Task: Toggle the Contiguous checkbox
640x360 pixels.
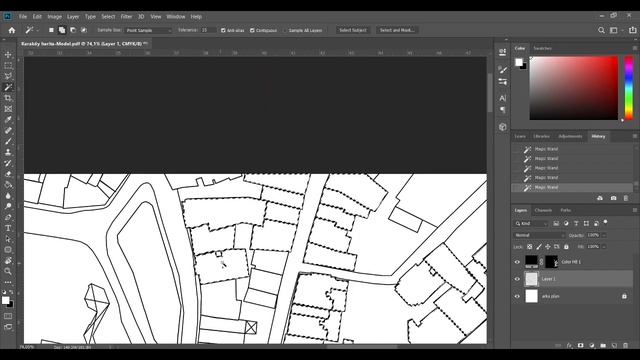Action: 252,30
